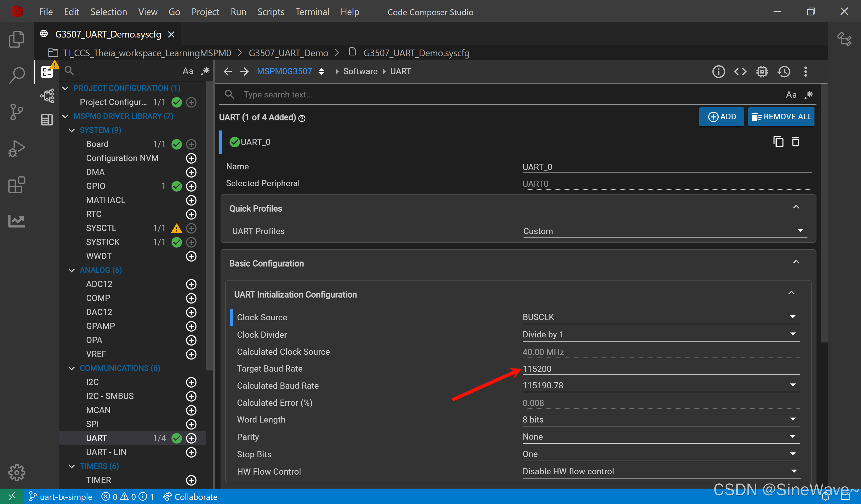Open the Run and Debug view
This screenshot has width=861, height=504.
click(x=17, y=148)
